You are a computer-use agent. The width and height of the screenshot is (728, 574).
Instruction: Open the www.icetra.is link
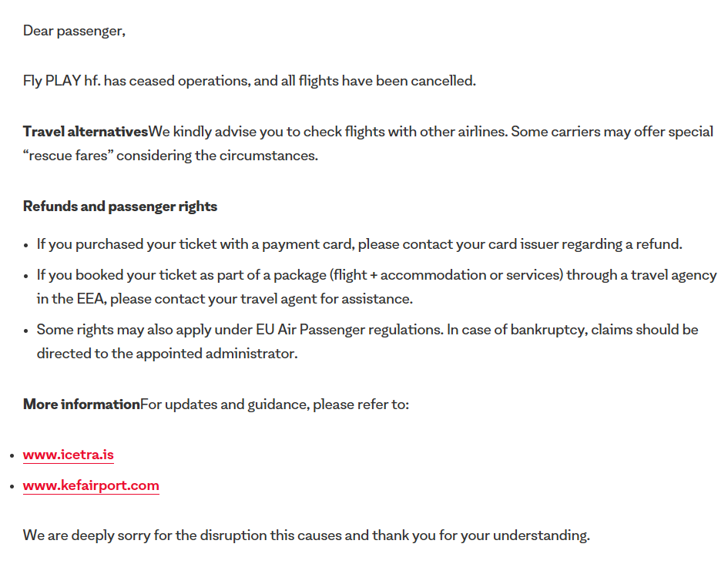tap(69, 455)
